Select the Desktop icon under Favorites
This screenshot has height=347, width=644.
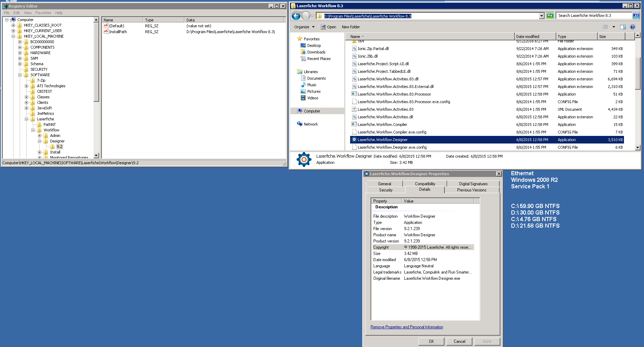coord(303,46)
